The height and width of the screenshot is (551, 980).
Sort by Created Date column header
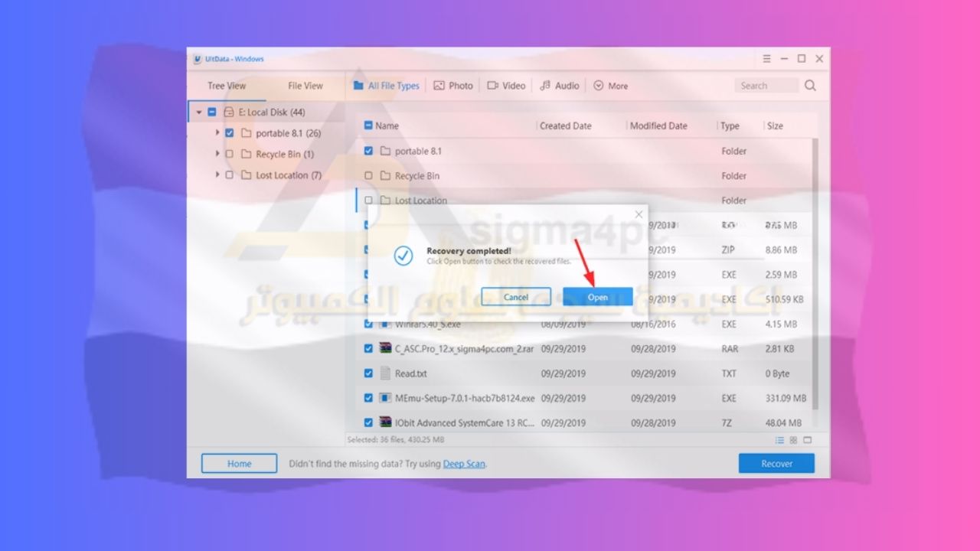click(565, 126)
